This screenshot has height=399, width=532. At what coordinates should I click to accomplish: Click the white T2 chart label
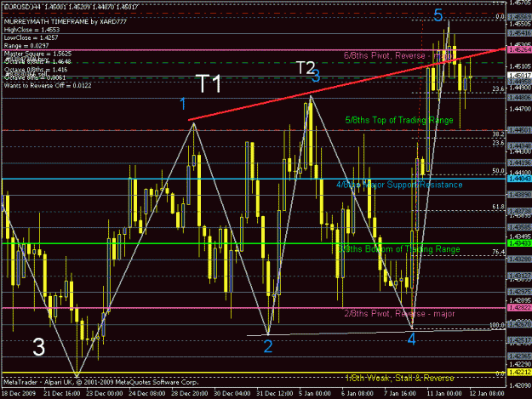[306, 68]
